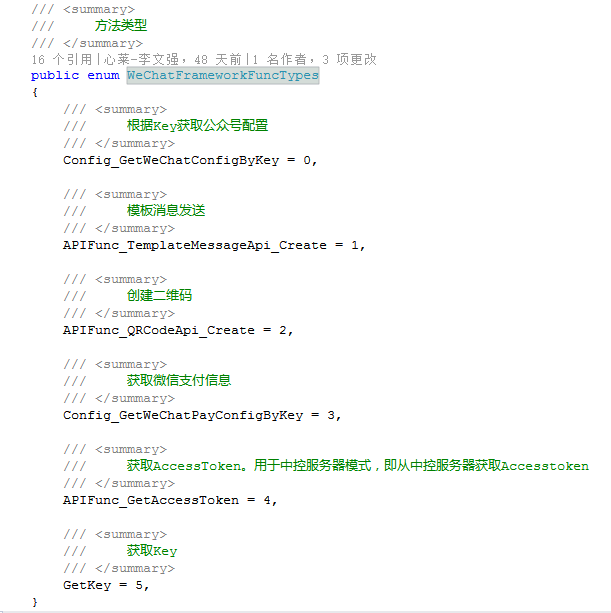Image resolution: width=611 pixels, height=613 pixels.
Task: Click comment '获取微信支付信息'
Action: (x=179, y=380)
